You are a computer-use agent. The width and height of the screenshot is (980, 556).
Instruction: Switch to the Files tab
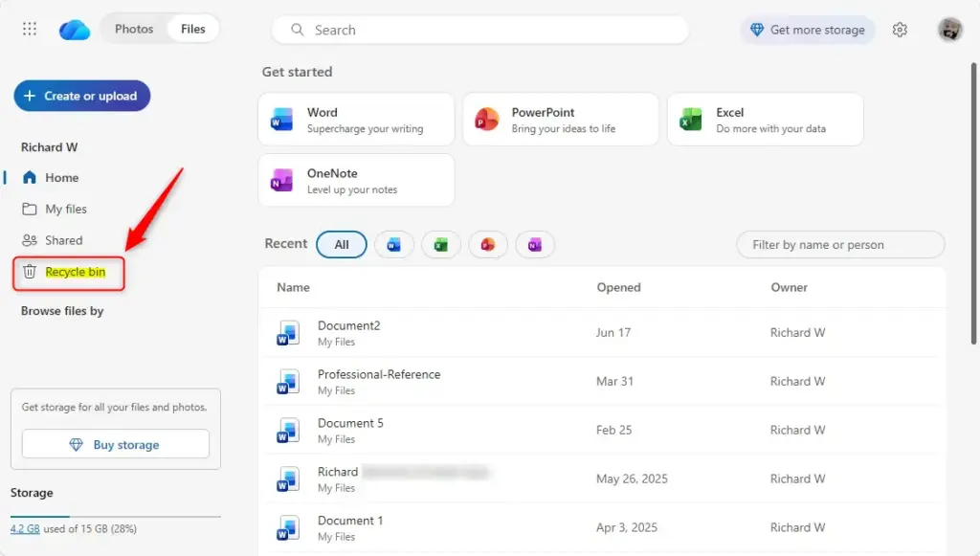192,29
